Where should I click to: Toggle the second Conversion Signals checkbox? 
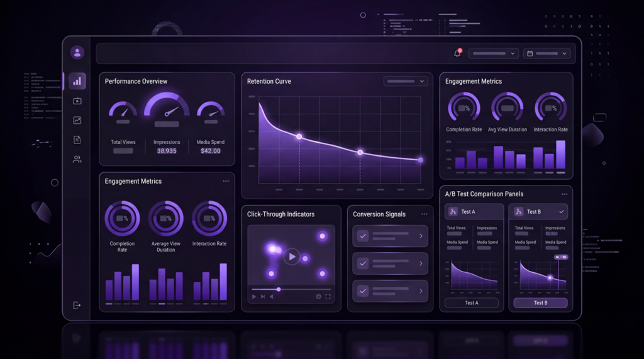point(363,263)
